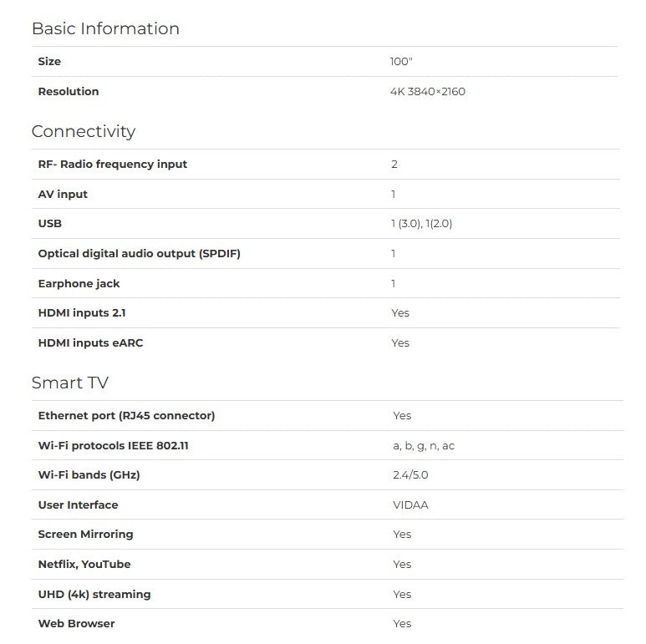The image size is (646, 644).
Task: Select the Earphone jack row label
Action: point(79,284)
